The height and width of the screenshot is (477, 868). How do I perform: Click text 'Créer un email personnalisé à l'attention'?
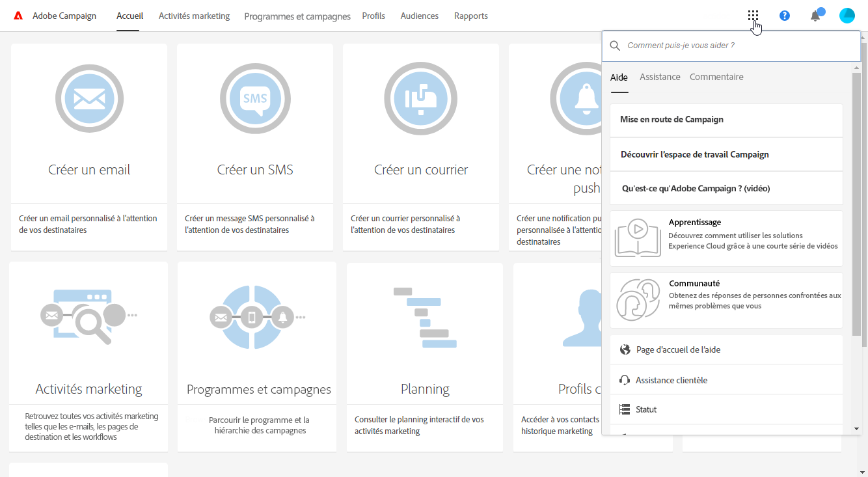pos(88,219)
